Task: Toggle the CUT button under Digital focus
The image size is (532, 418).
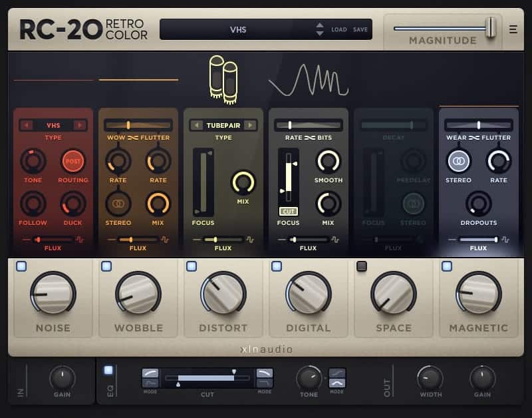Action: (289, 212)
